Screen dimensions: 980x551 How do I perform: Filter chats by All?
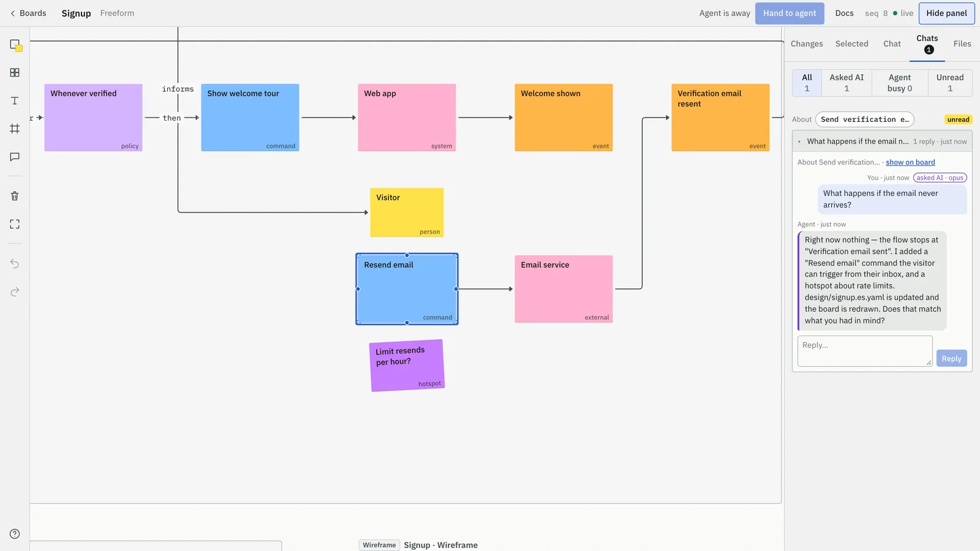coord(807,83)
